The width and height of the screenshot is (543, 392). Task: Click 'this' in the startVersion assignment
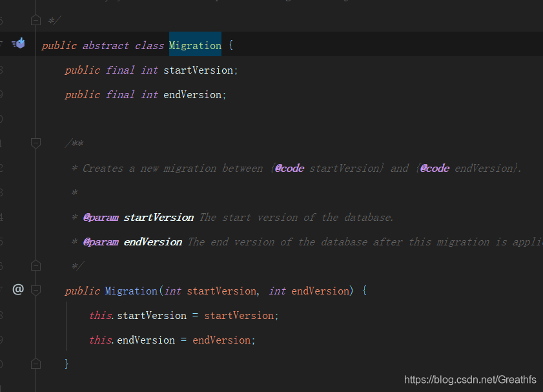[x=101, y=315]
